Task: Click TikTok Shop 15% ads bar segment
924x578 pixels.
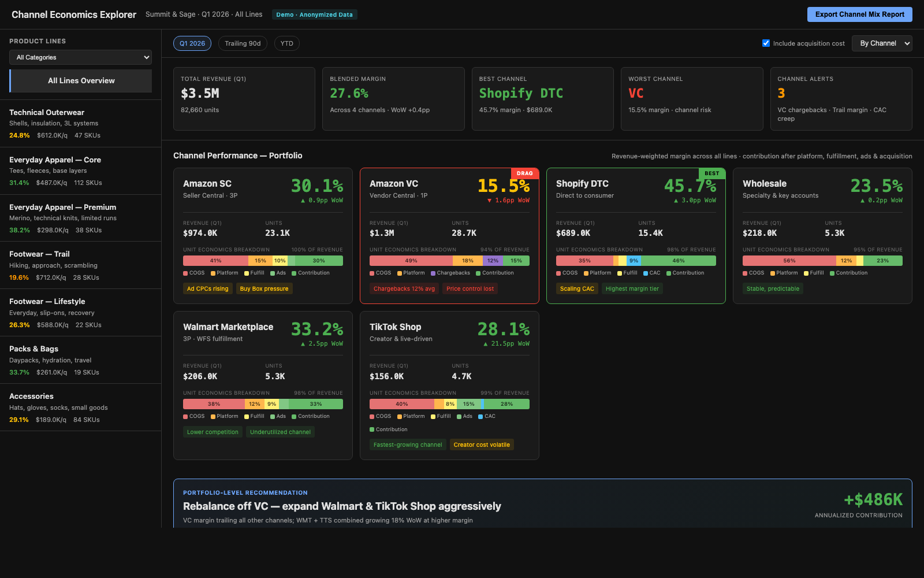Action: tap(468, 404)
